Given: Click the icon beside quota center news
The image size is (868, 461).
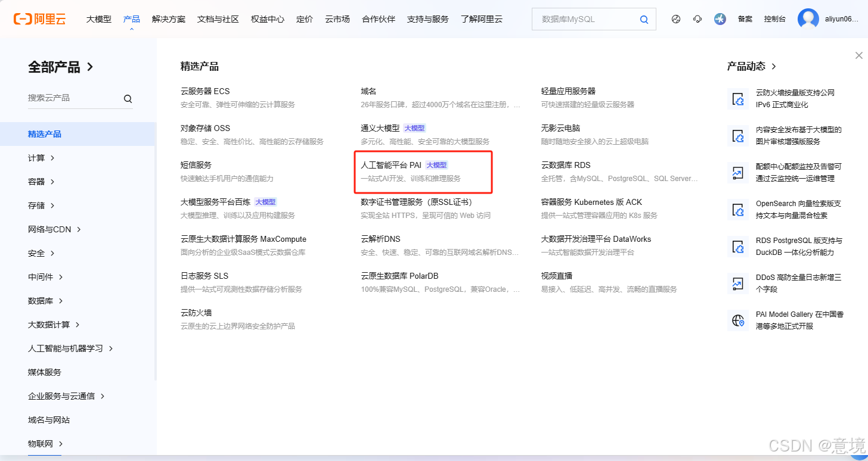Looking at the screenshot, I should (738, 173).
